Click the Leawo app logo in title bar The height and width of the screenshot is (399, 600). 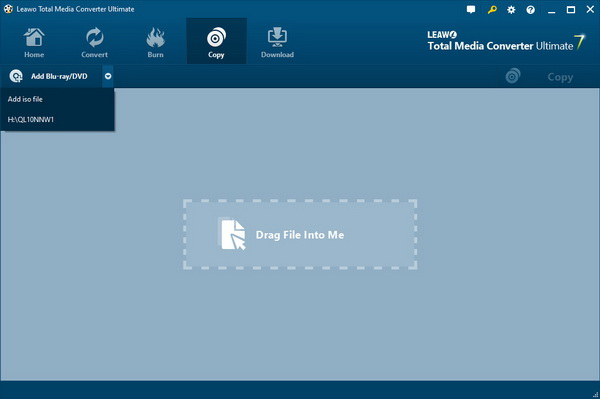coord(8,9)
